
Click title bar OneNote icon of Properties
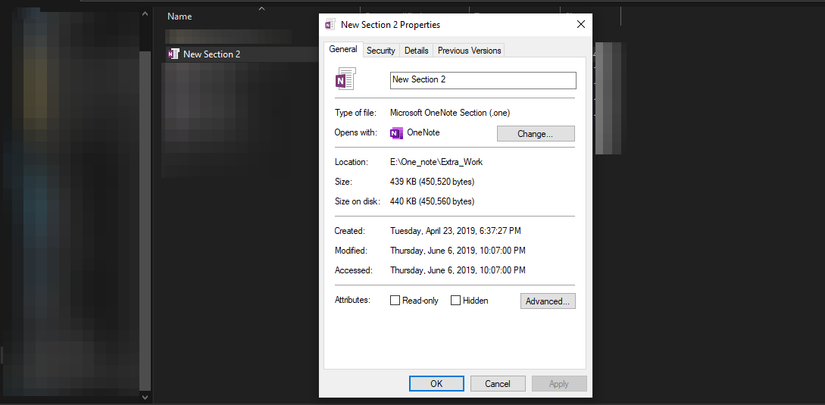pos(330,25)
